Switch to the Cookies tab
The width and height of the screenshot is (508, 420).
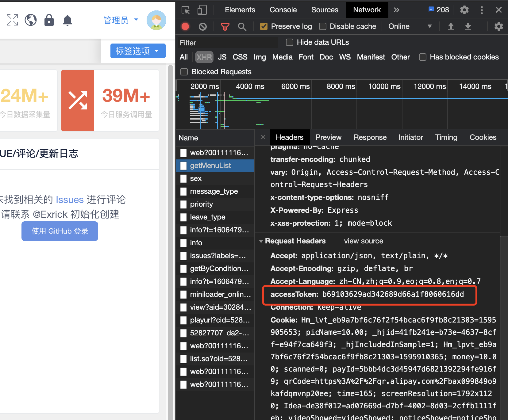(x=483, y=137)
